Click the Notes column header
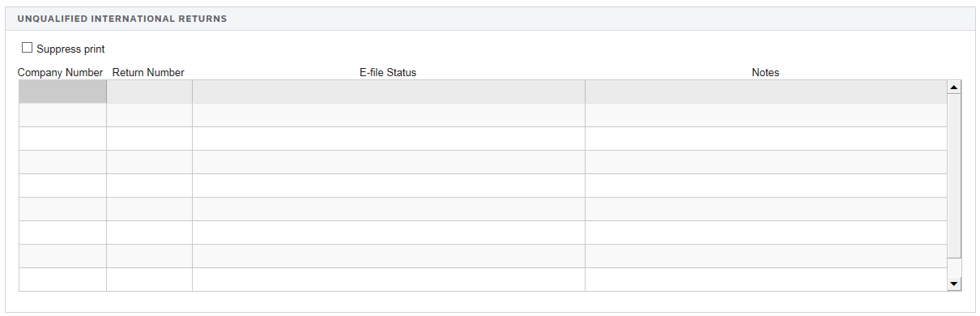 [765, 73]
